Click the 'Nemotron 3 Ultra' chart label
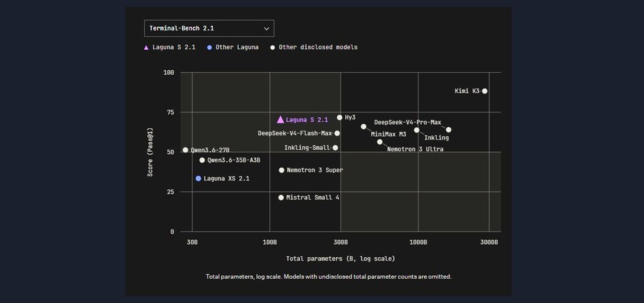This screenshot has width=644, height=303. click(x=415, y=149)
